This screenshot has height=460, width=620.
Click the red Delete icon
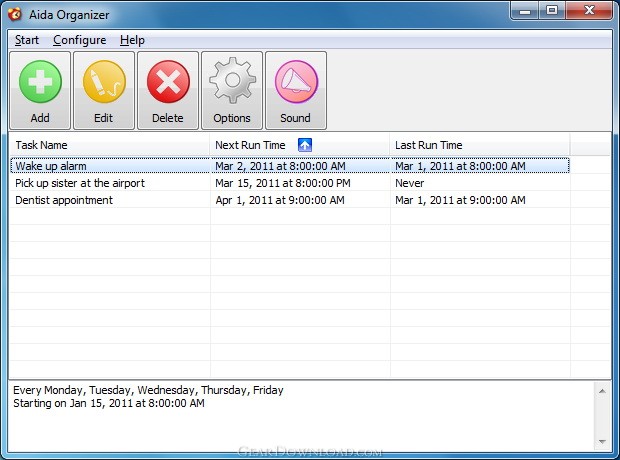pos(168,82)
